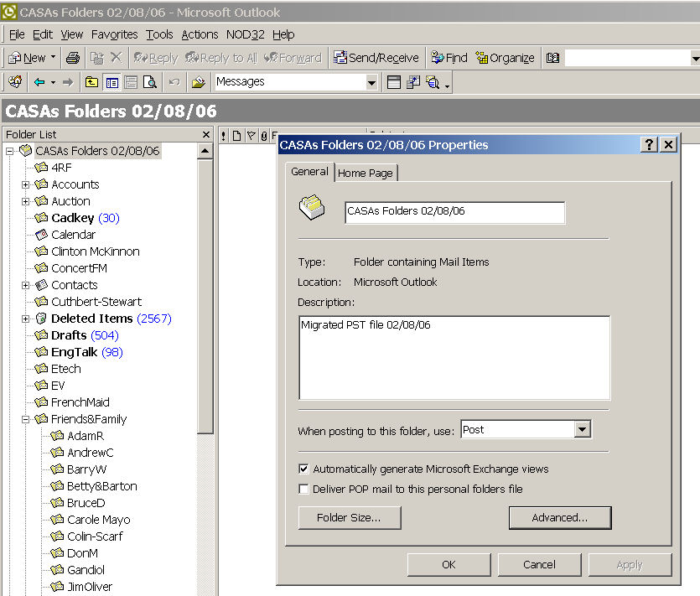700x596 pixels.
Task: Toggle the Folder List toolbar icon
Action: [111, 82]
